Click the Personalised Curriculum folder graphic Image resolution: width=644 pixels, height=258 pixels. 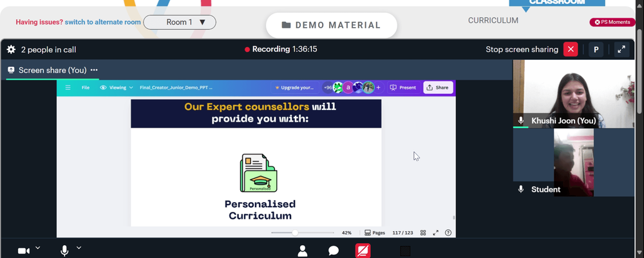pyautogui.click(x=258, y=173)
